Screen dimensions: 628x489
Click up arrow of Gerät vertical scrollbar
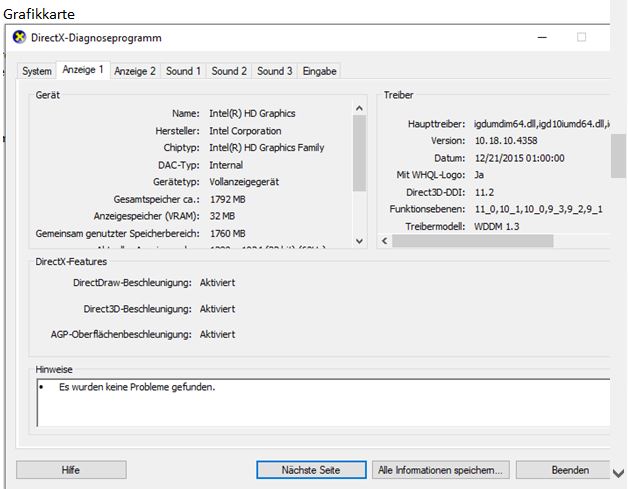coord(359,109)
